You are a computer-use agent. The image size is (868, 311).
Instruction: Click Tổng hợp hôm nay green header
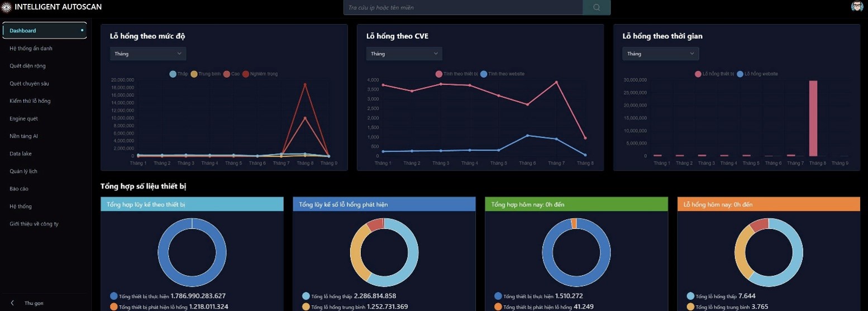pos(576,204)
